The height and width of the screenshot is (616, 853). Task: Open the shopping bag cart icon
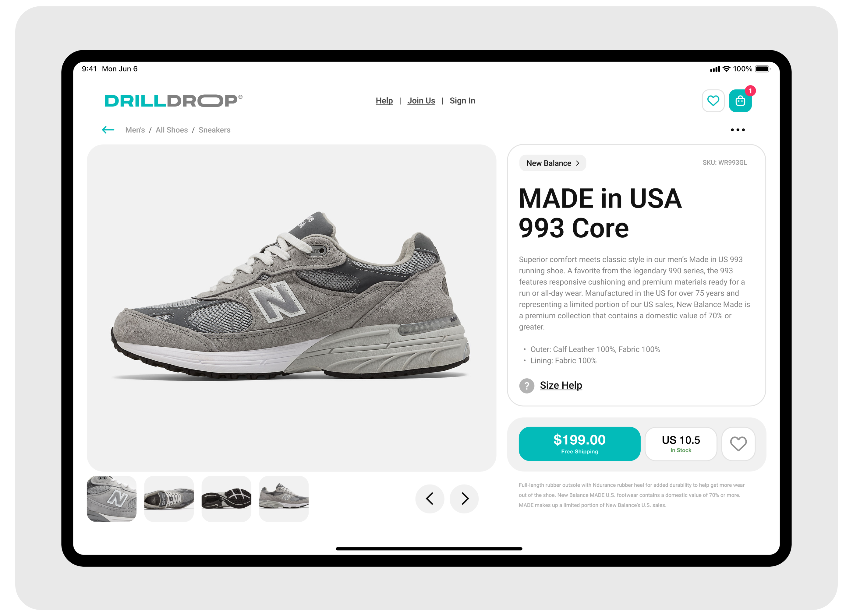(740, 101)
